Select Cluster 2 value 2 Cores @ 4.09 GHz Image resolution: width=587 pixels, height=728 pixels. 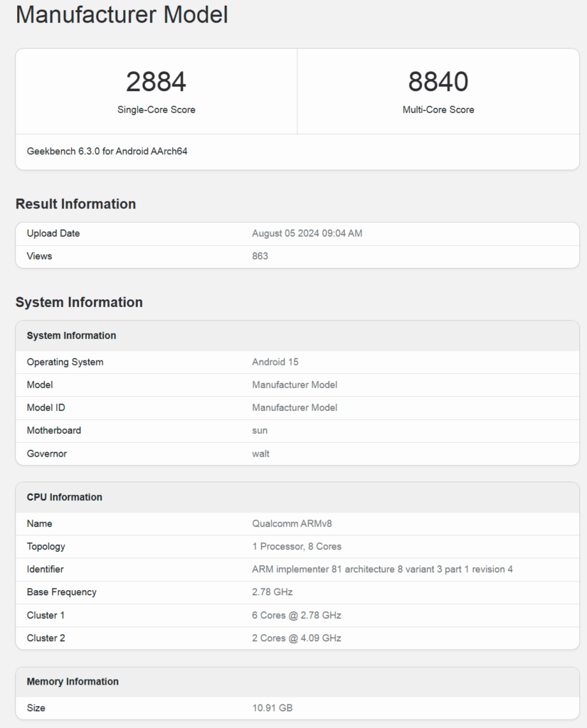pyautogui.click(x=297, y=638)
